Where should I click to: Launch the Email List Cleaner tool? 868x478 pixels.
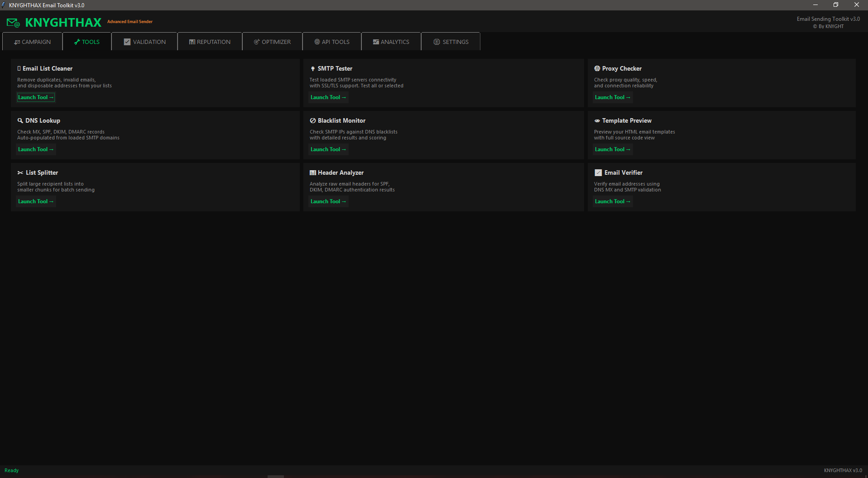pyautogui.click(x=36, y=97)
